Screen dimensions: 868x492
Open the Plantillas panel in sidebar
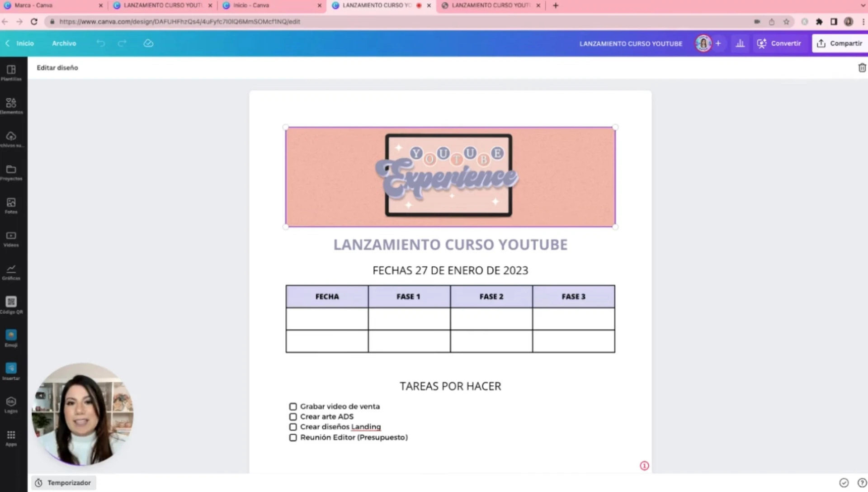pyautogui.click(x=11, y=72)
